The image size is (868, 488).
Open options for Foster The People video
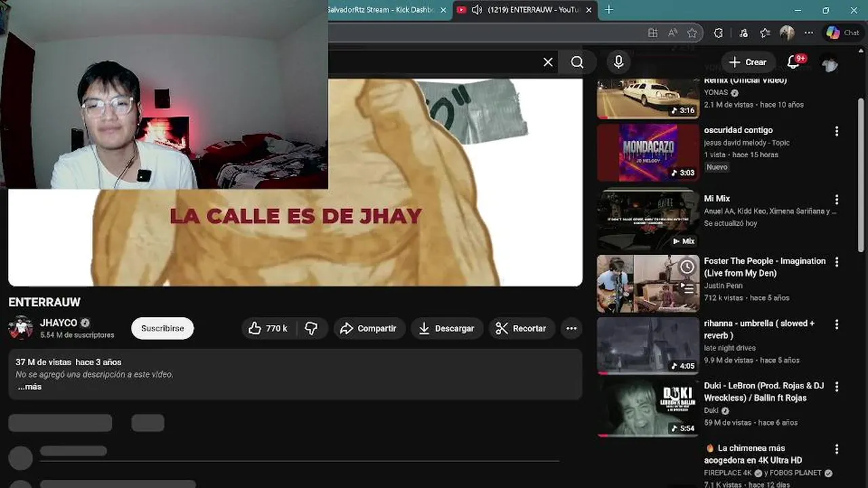tap(837, 262)
